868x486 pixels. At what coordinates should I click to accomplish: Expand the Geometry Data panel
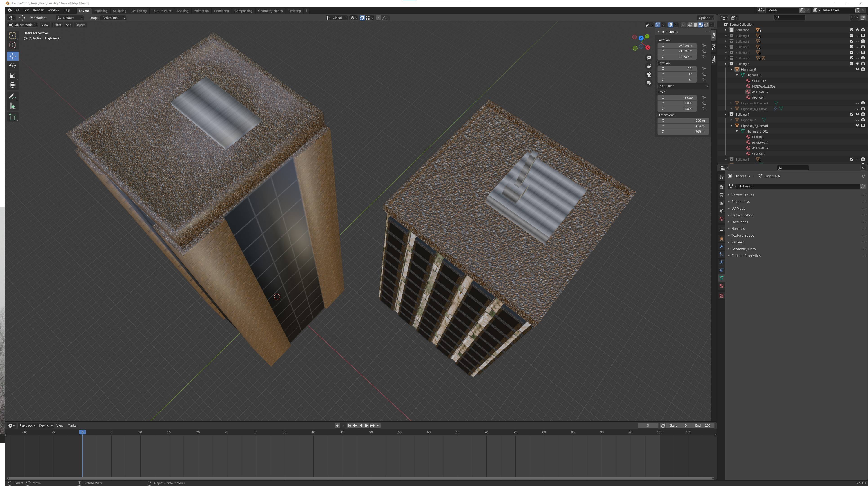click(x=743, y=249)
